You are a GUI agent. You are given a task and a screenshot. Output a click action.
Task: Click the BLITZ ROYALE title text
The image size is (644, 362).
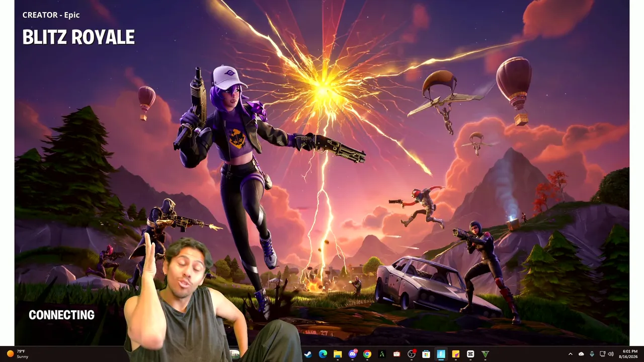point(78,37)
